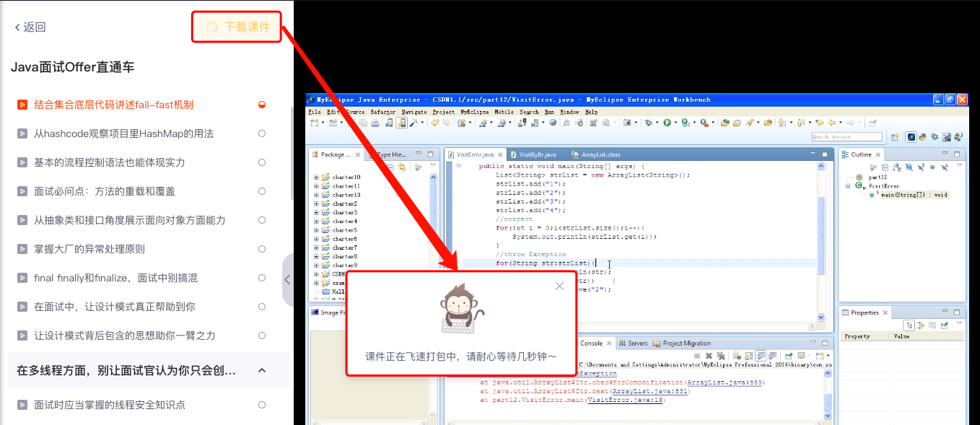Image resolution: width=980 pixels, height=425 pixels.
Task: Select the circle beside 面试时应当掌握的线程安全知识点
Action: tap(262, 405)
